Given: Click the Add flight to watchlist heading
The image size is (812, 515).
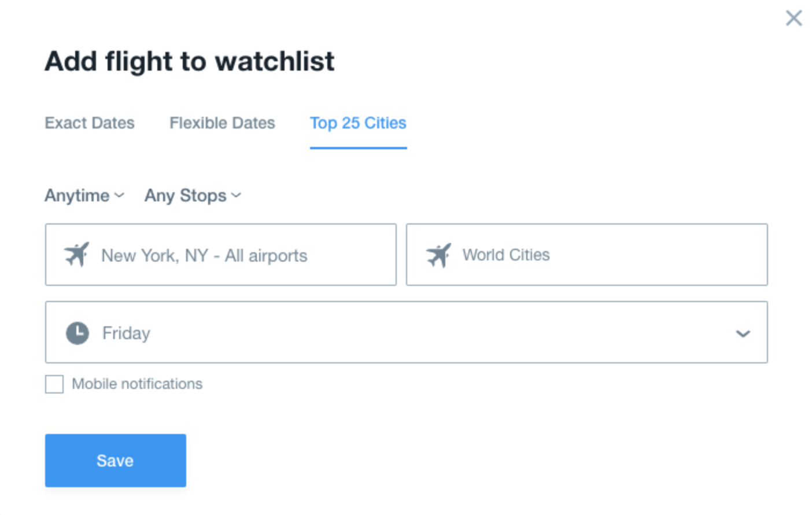Looking at the screenshot, I should tap(190, 61).
